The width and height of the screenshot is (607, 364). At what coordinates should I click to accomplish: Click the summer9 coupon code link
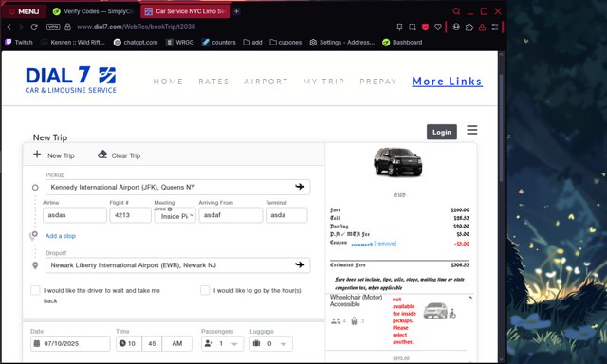pyautogui.click(x=361, y=245)
